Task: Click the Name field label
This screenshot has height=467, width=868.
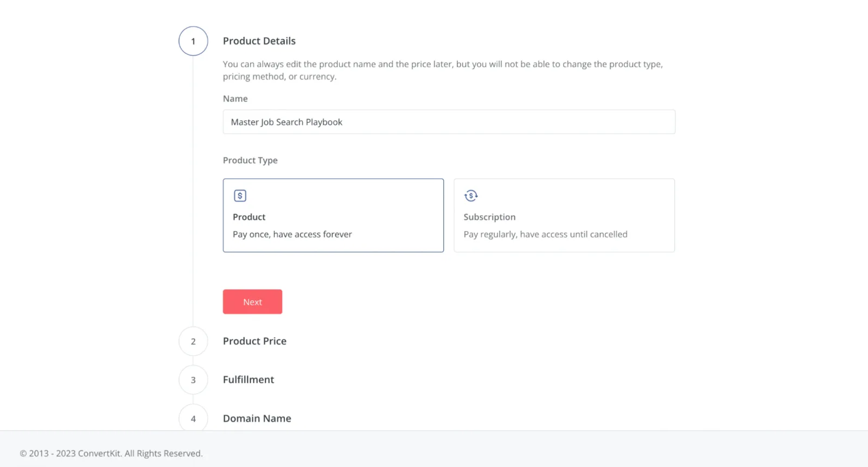Action: click(235, 99)
